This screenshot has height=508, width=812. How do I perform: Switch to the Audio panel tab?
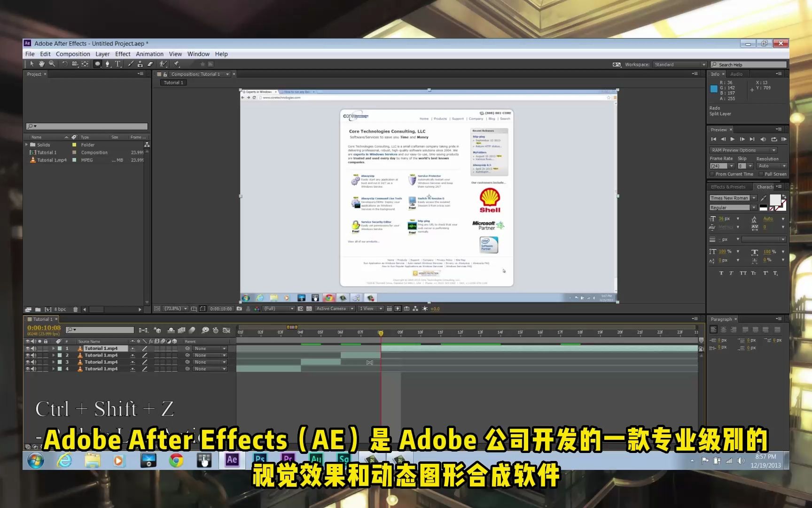point(736,74)
